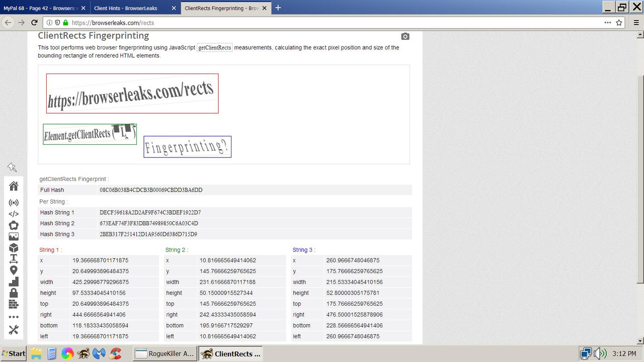Open the file explorer folder icon on the taskbar
644x362 pixels.
[36, 353]
